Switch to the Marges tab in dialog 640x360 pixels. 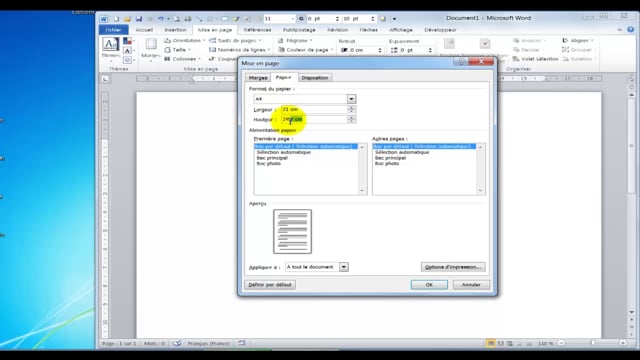click(x=258, y=78)
